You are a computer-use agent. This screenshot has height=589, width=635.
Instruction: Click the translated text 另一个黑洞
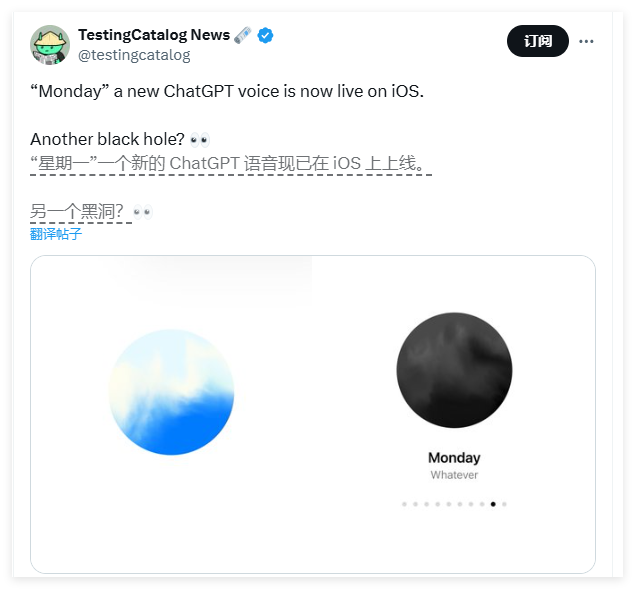tap(77, 212)
